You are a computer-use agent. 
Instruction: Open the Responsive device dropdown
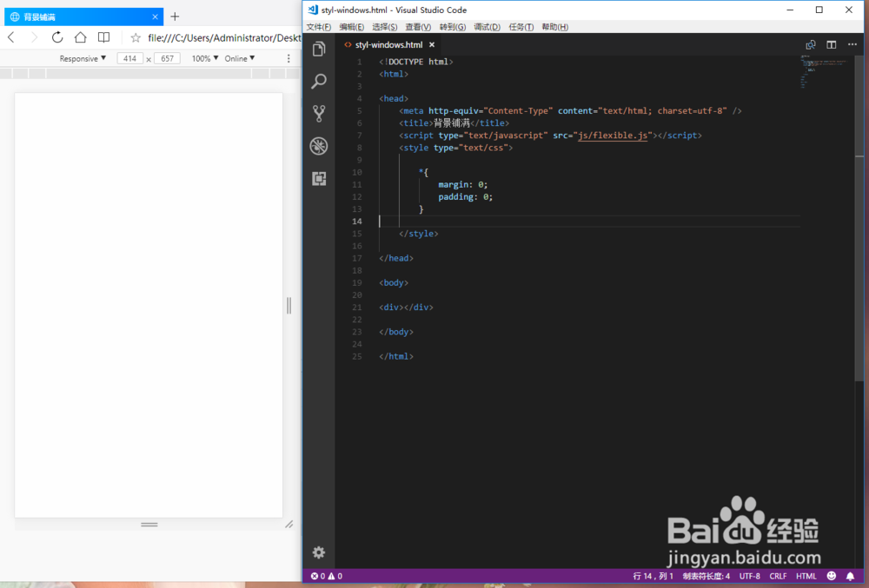point(83,59)
